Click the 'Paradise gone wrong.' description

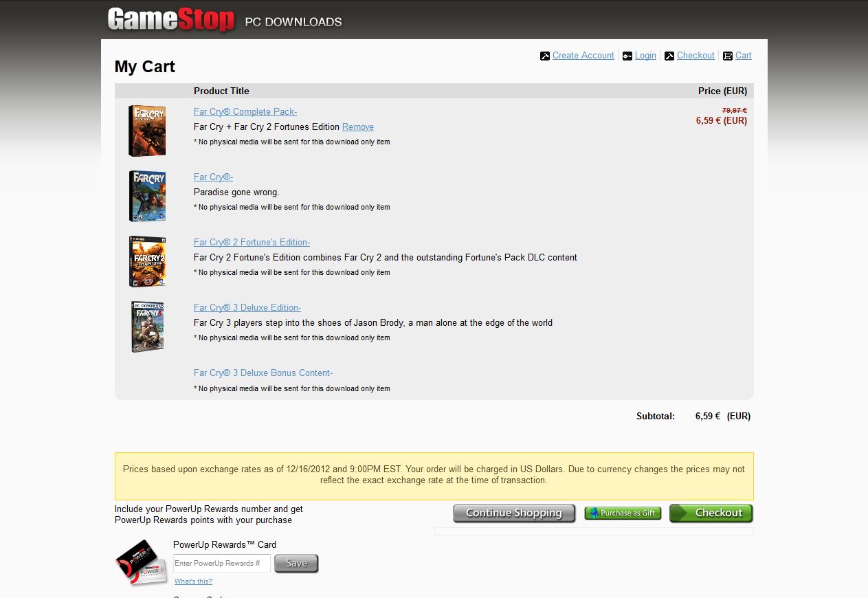(236, 192)
